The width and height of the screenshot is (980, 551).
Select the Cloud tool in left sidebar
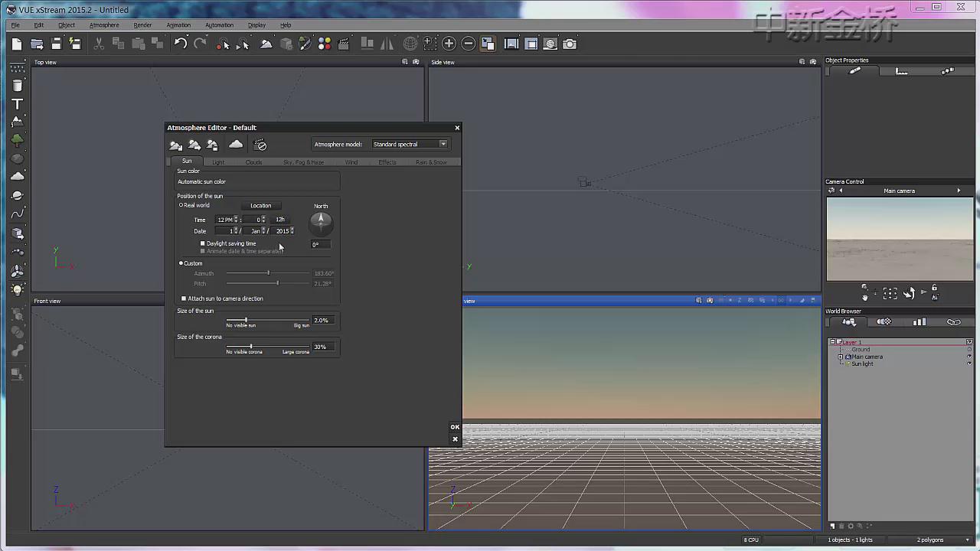(x=17, y=177)
